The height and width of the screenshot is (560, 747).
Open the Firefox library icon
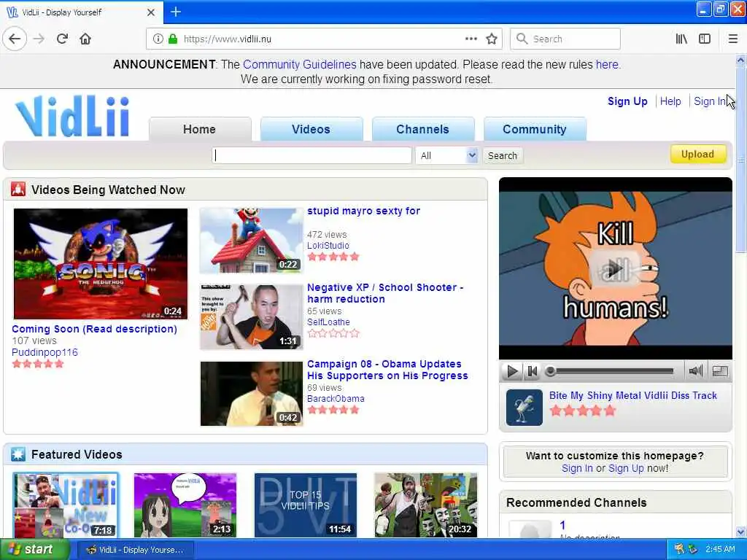681,39
